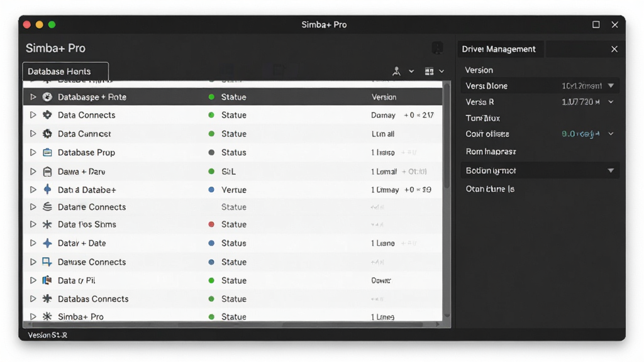Expand the Database Prop row
This screenshot has width=644, height=362.
click(33, 152)
